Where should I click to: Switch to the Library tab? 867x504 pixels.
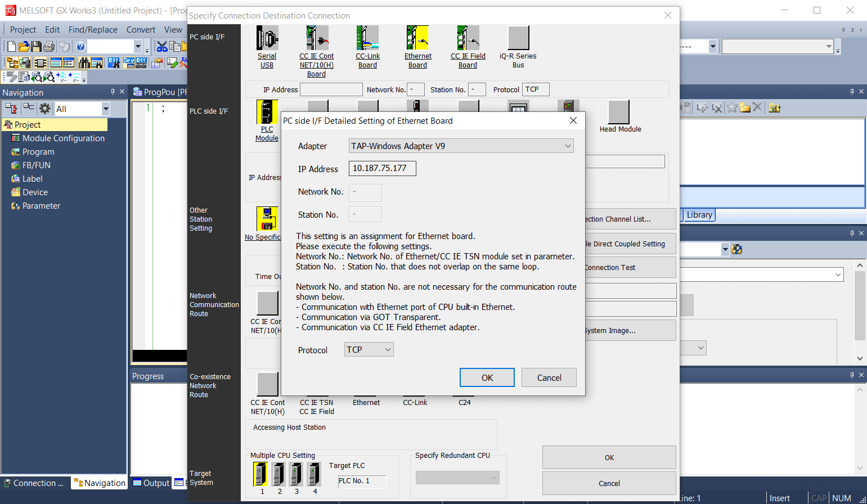click(x=699, y=215)
